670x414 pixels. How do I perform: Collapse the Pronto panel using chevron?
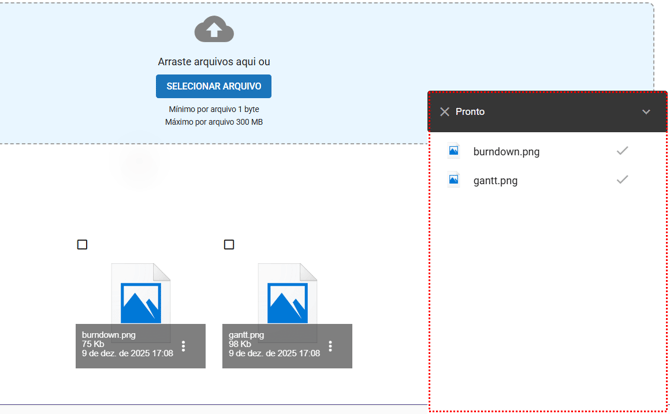(646, 112)
